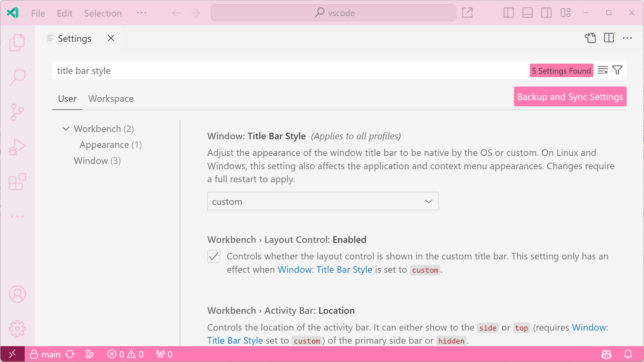Switch to the Workspace settings tab

click(x=111, y=99)
